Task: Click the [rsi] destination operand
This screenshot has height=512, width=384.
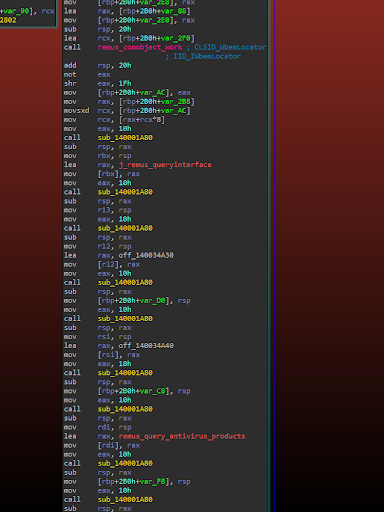Action: tap(108, 355)
